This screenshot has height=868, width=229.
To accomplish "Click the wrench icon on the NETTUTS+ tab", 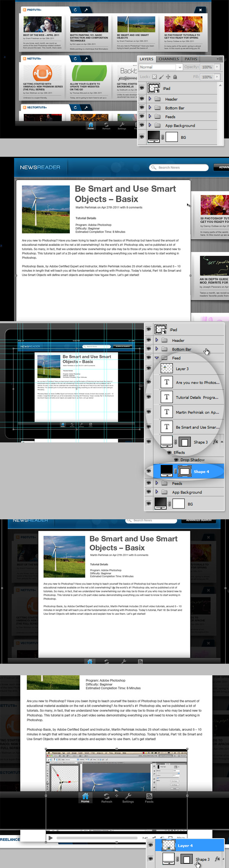I will (x=86, y=59).
